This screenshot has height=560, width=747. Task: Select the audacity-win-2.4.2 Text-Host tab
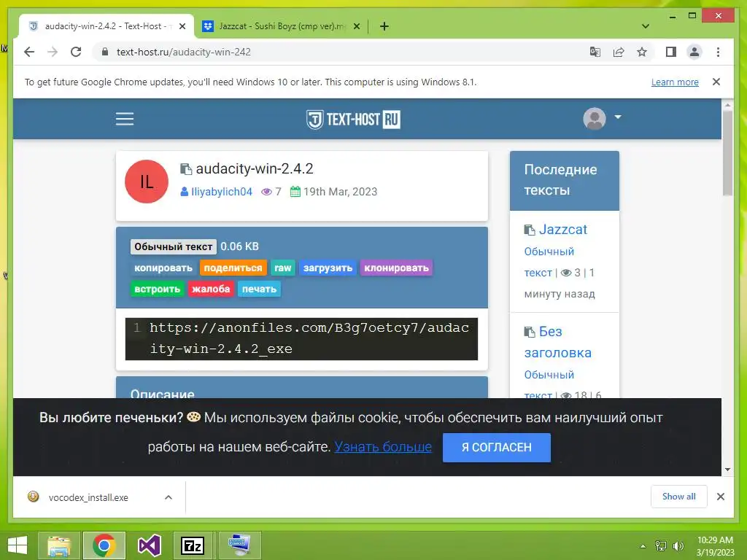tap(107, 26)
